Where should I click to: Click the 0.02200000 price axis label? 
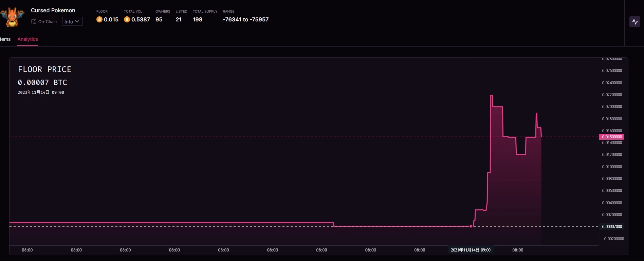[x=612, y=95]
